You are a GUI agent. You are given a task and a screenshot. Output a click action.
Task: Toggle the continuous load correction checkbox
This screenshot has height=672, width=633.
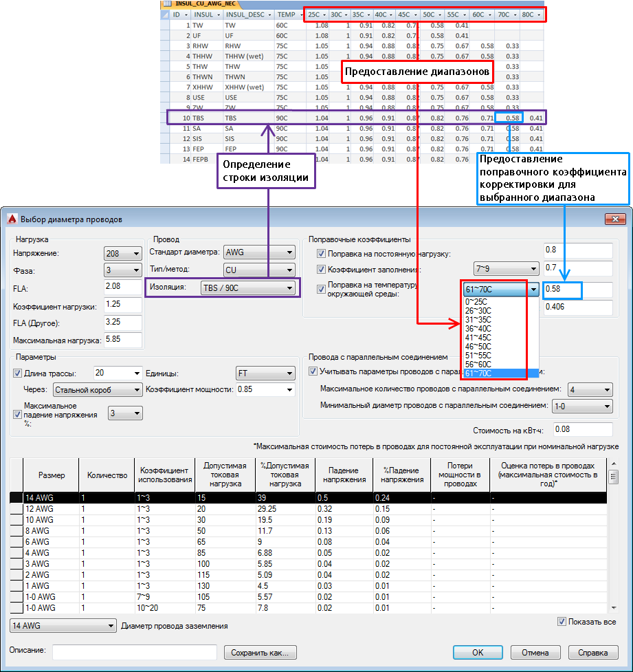pyautogui.click(x=321, y=254)
